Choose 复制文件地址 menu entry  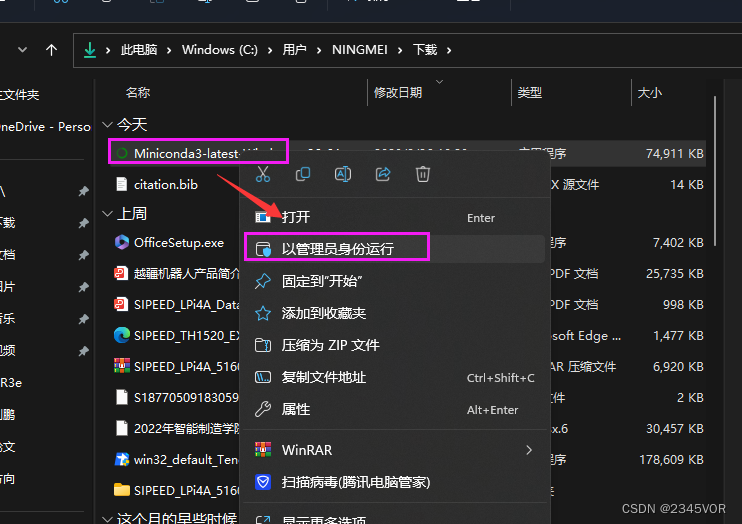(x=395, y=377)
